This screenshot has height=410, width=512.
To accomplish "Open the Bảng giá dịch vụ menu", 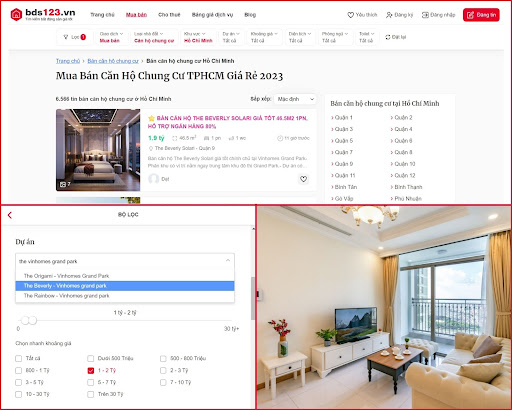I will pos(212,15).
